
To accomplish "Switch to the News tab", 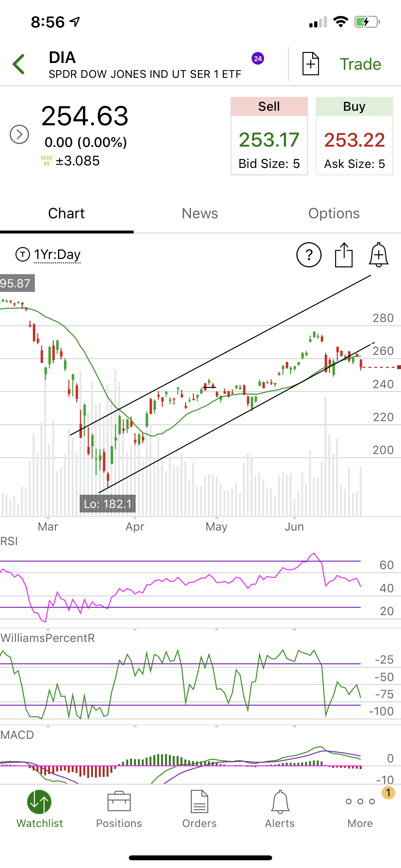I will (x=200, y=214).
